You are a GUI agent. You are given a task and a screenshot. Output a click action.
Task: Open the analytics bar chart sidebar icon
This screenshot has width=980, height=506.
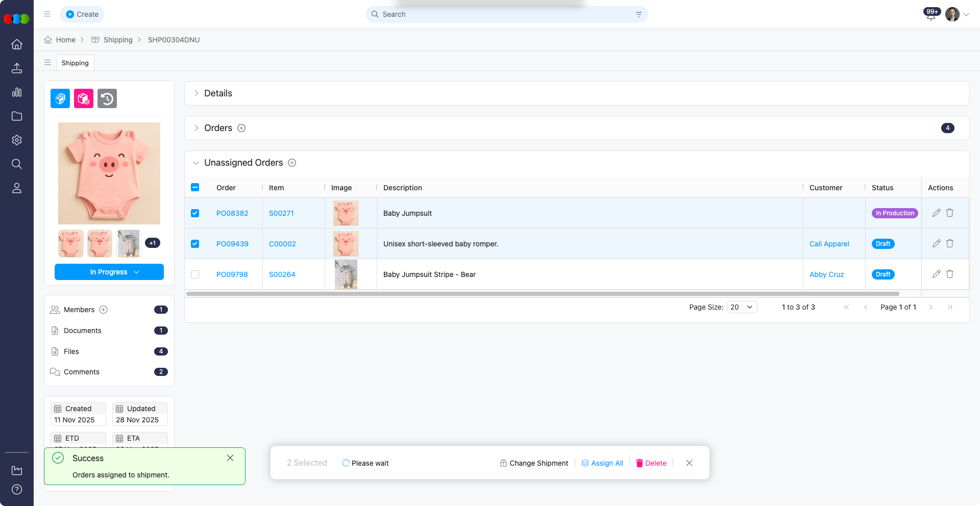[17, 92]
